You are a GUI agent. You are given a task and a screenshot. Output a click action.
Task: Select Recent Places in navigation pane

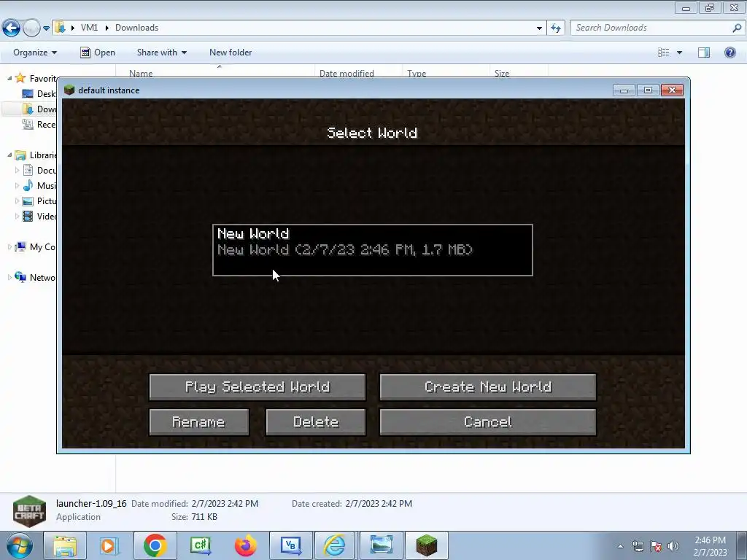point(39,124)
